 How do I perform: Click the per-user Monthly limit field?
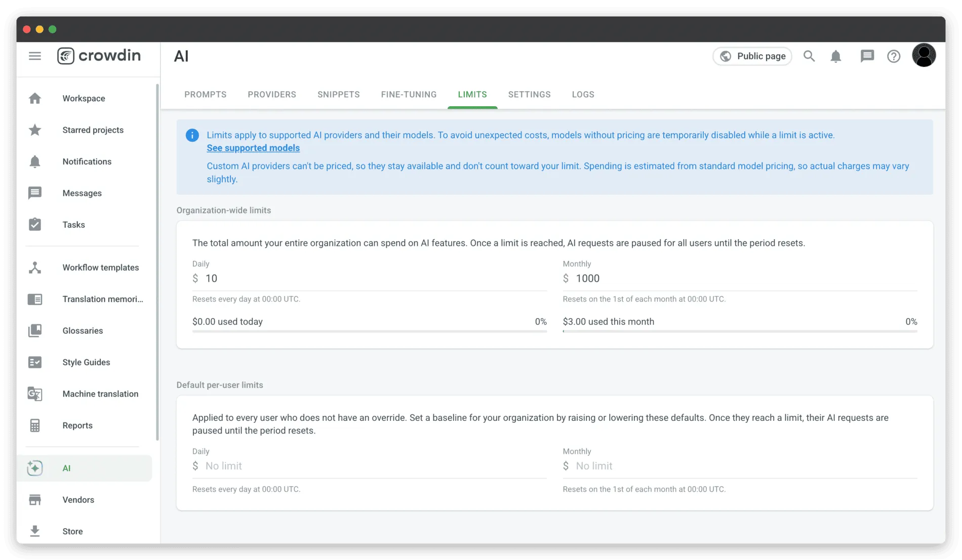[x=740, y=466]
